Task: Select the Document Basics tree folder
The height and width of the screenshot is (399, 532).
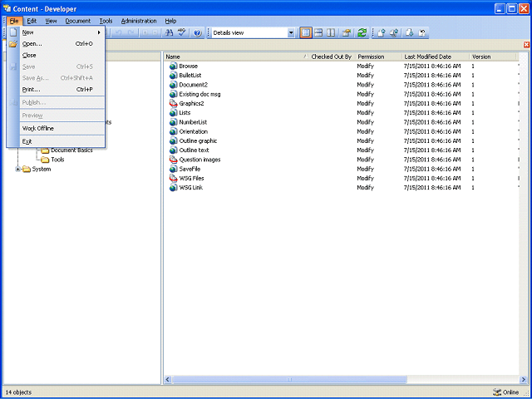Action: pos(71,150)
